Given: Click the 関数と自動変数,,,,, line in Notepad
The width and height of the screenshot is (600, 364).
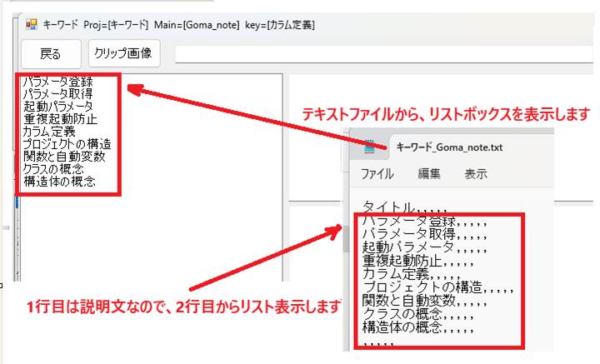Looking at the screenshot, I should pos(425,301).
